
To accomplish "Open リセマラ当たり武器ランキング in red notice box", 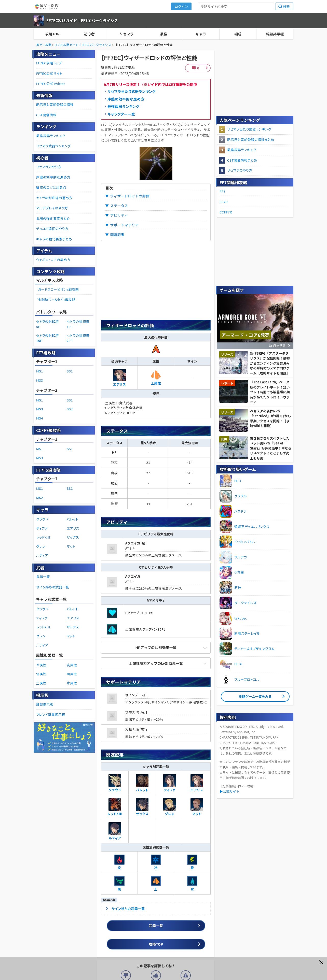I will tap(131, 92).
